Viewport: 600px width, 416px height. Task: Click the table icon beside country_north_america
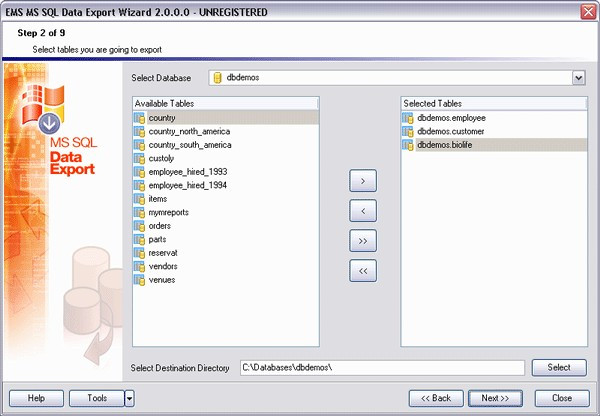[x=140, y=132]
